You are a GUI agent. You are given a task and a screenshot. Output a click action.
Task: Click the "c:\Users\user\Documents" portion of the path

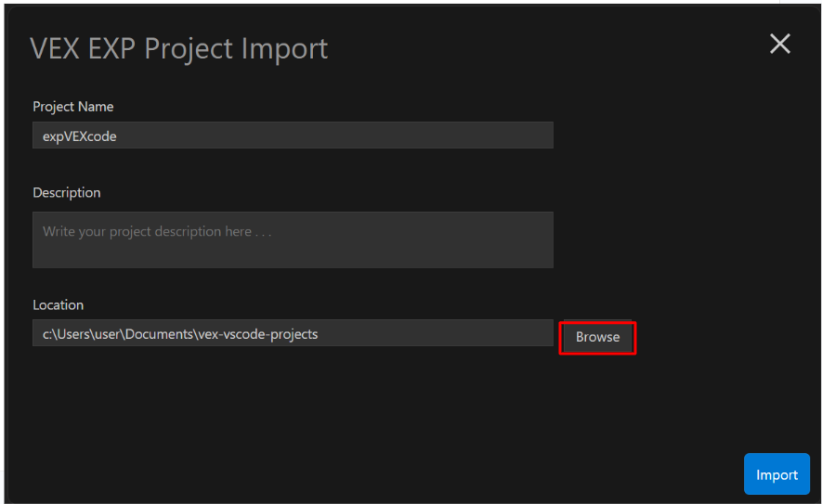[x=117, y=333]
